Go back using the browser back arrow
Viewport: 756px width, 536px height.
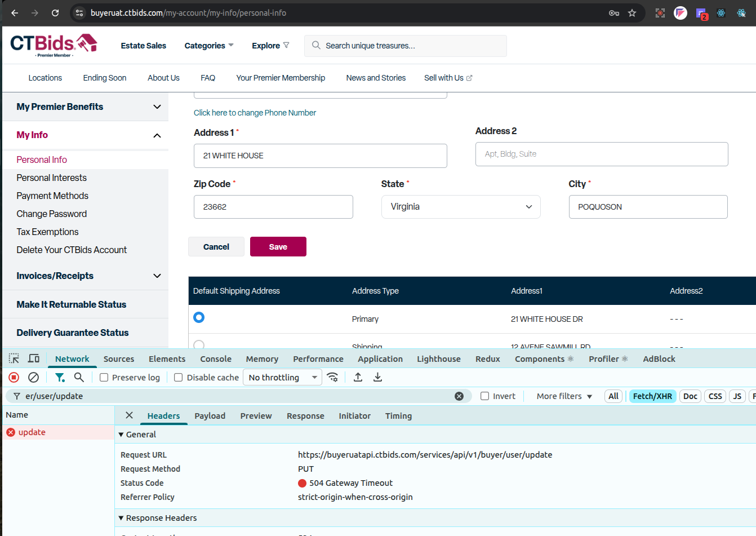[15, 13]
